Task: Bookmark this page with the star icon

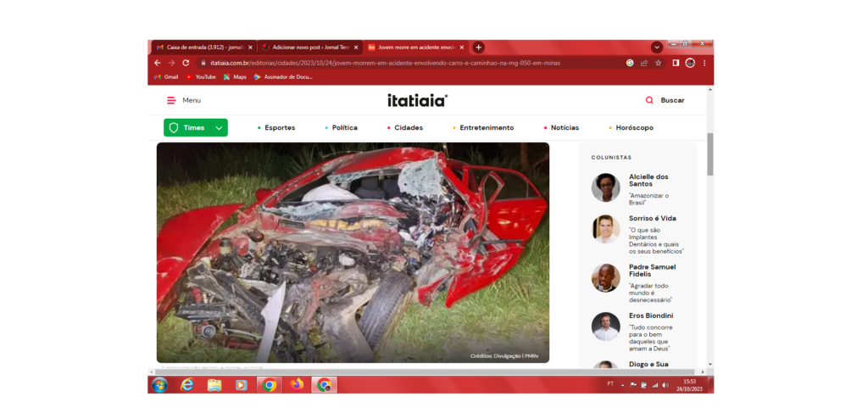Action: (x=658, y=63)
